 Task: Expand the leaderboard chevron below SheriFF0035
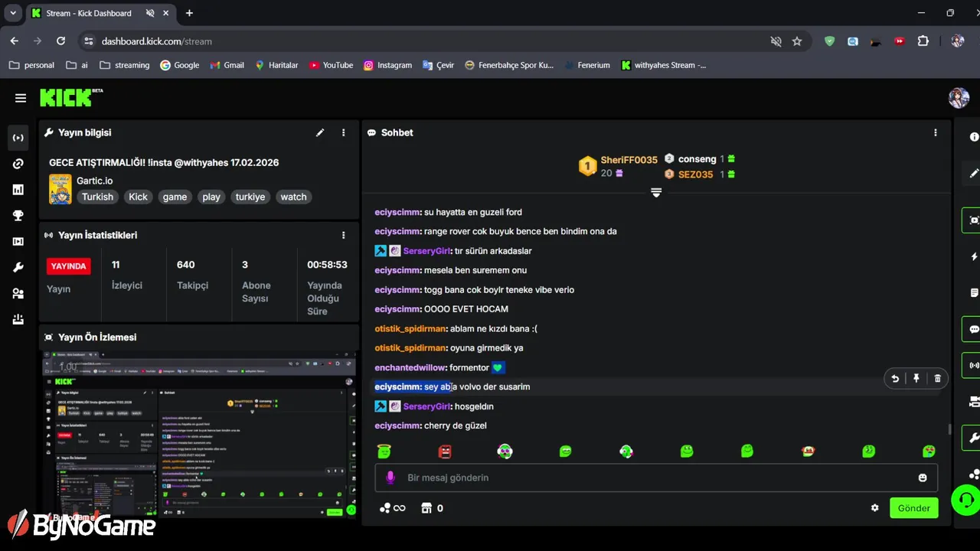(x=656, y=193)
